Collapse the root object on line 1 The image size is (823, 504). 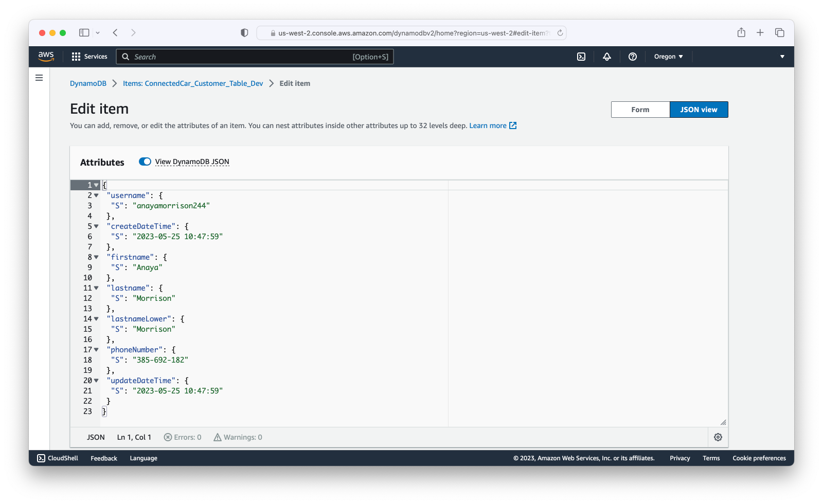[96, 185]
